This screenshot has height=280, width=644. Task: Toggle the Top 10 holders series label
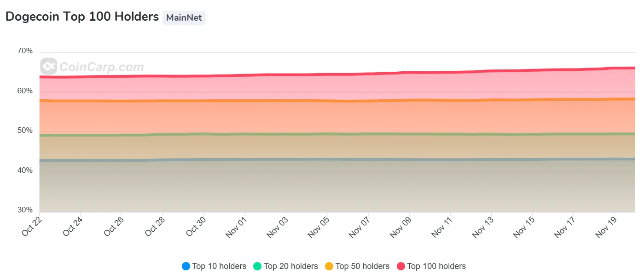(x=219, y=266)
